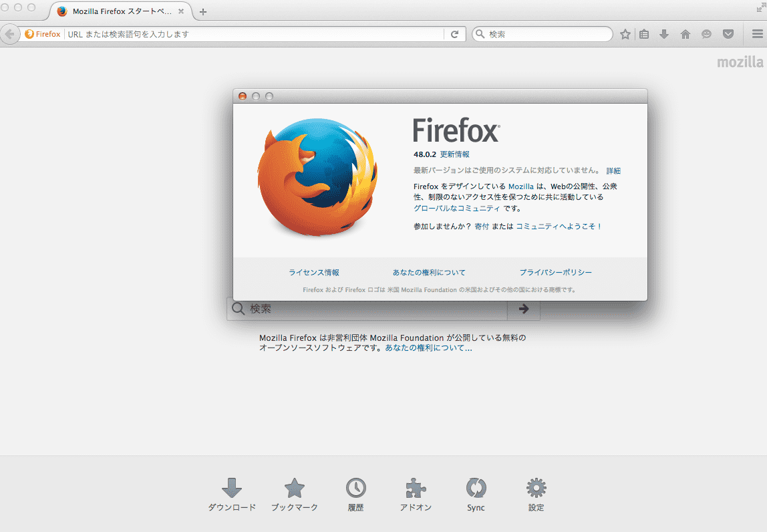Open the 設定 gear launcher
The width and height of the screenshot is (767, 532).
[x=536, y=495]
